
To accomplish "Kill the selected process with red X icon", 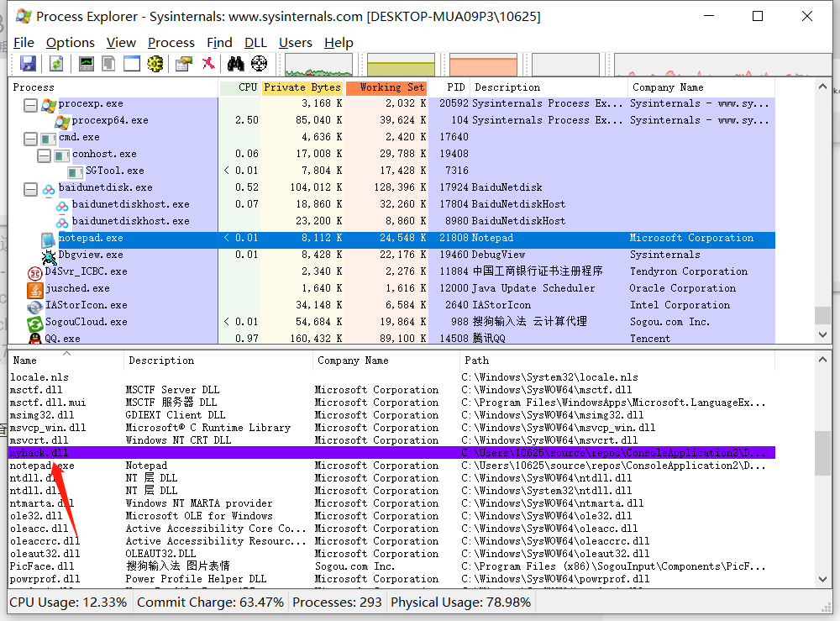I will tap(208, 63).
